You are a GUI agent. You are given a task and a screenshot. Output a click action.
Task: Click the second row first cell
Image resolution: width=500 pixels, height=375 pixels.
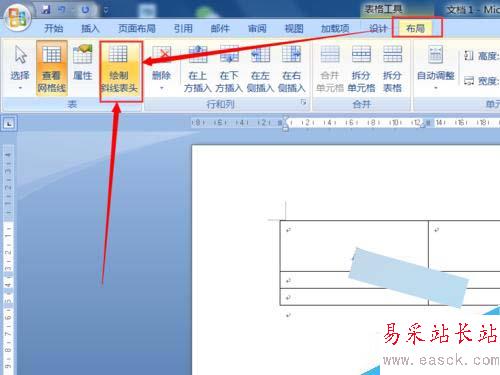354,280
